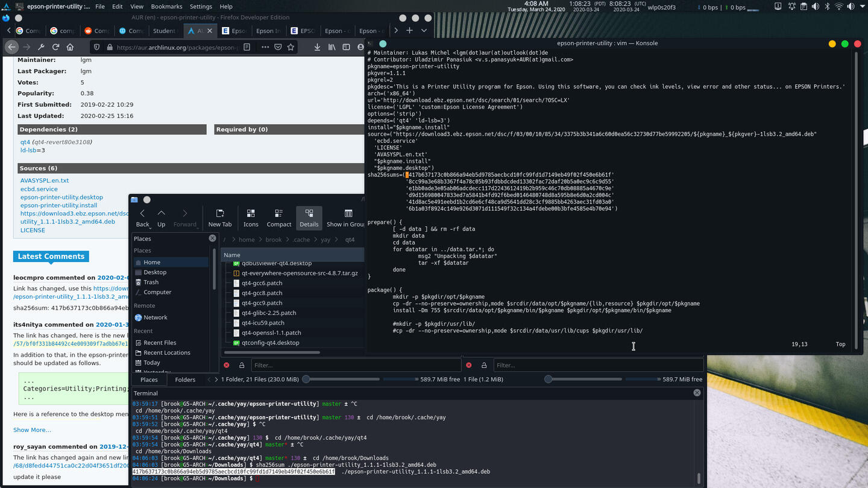The height and width of the screenshot is (488, 868).
Task: List all Firefox tabs dropdown arrow
Action: point(424,30)
